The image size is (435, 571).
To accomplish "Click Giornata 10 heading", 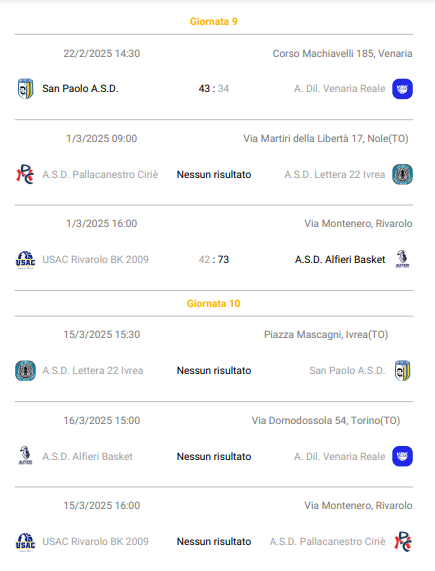I will point(214,303).
